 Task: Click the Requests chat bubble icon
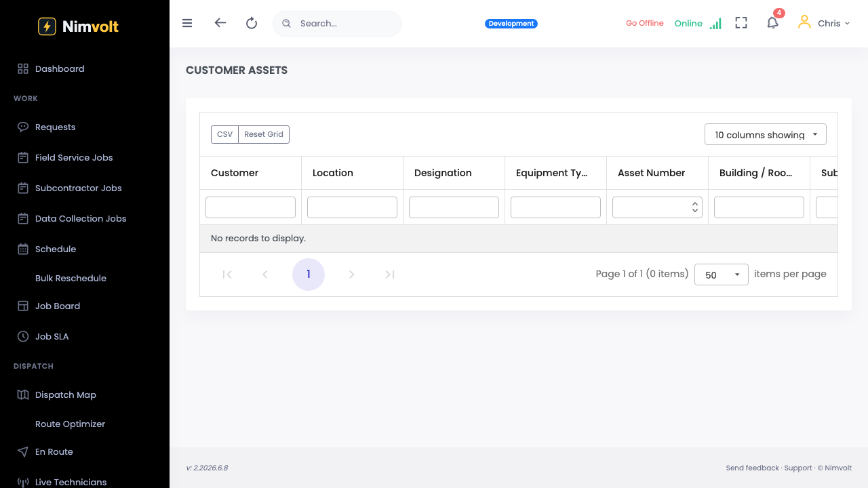click(23, 127)
